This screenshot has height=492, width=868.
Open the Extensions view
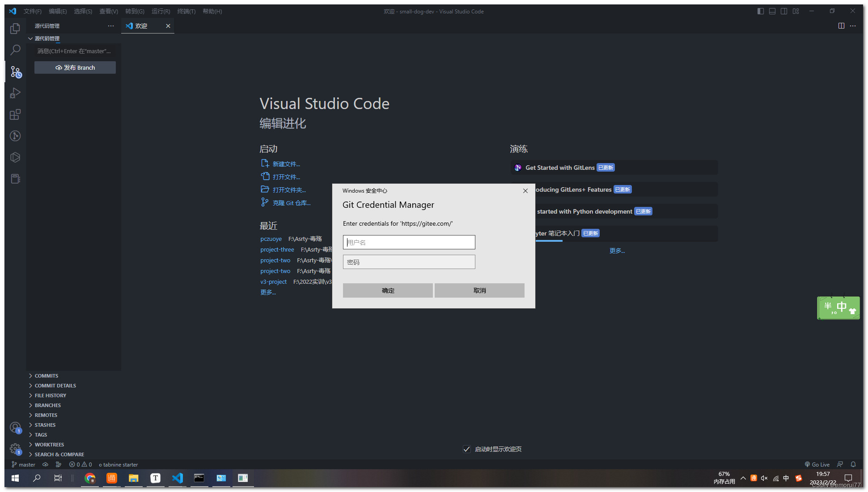[15, 114]
